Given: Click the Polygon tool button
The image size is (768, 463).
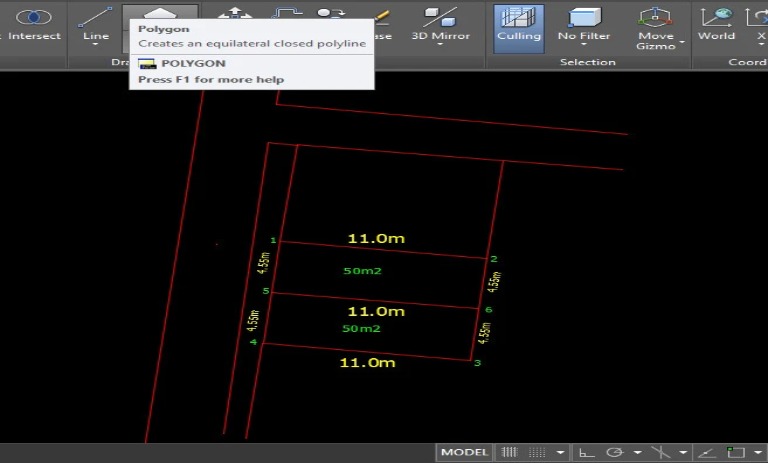Looking at the screenshot, I should pyautogui.click(x=160, y=12).
